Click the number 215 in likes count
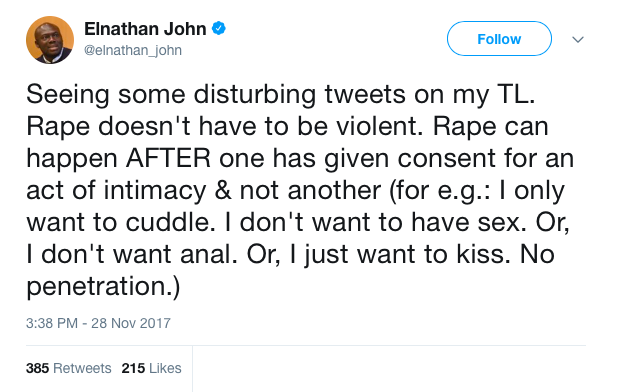This screenshot has width=617, height=392. click(x=133, y=368)
